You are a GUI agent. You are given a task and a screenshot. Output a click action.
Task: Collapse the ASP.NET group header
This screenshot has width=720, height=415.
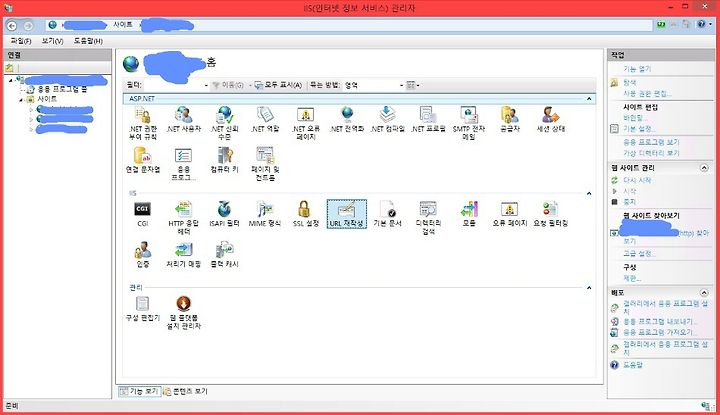point(589,99)
